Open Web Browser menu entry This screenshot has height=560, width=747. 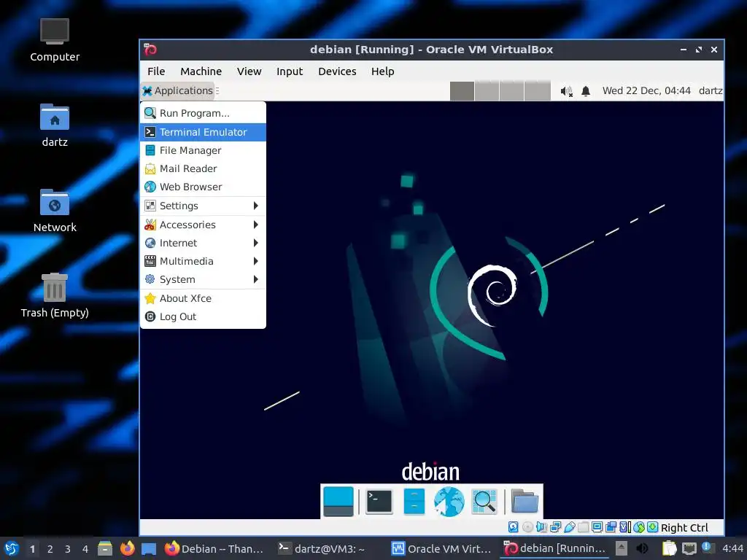pyautogui.click(x=203, y=187)
